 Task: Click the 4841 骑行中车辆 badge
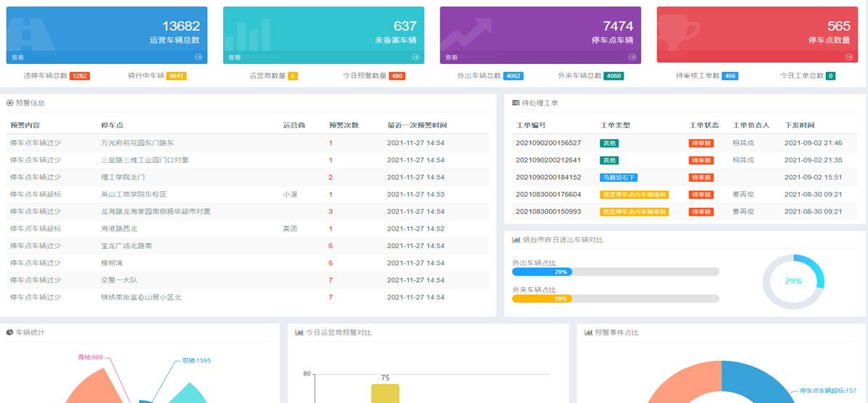coord(176,76)
